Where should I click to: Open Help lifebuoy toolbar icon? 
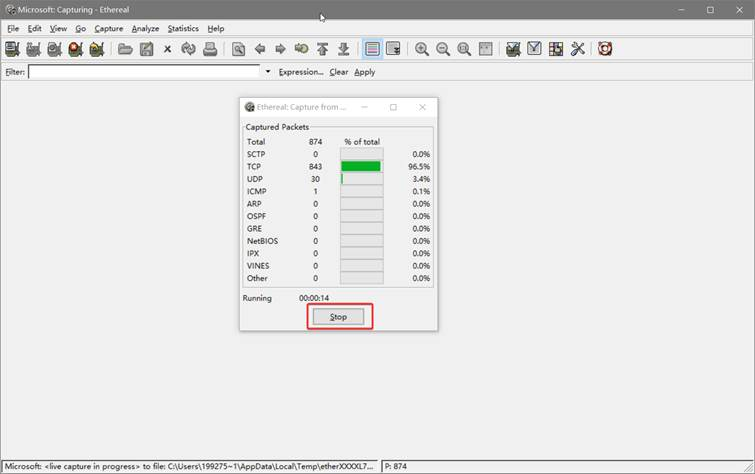[x=605, y=49]
